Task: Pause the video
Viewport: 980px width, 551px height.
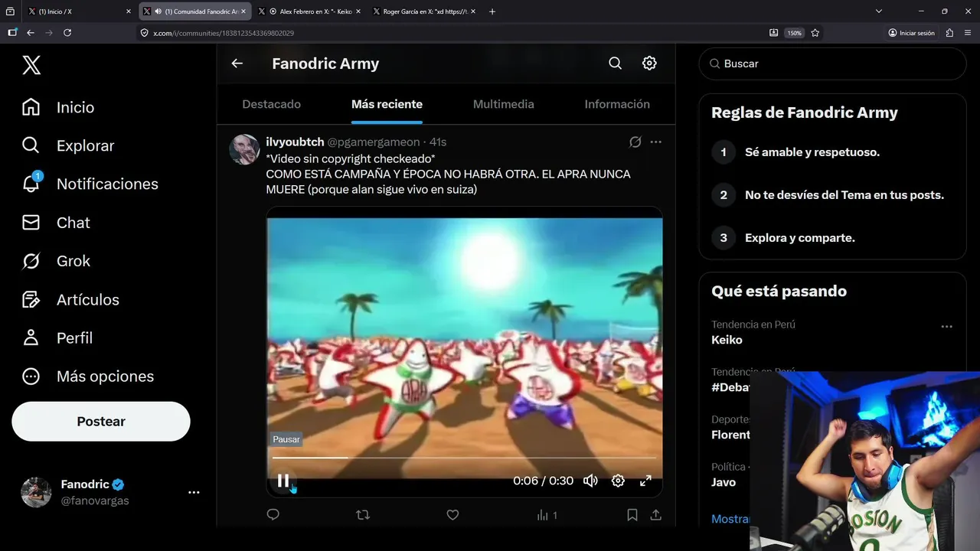Action: [x=283, y=481]
